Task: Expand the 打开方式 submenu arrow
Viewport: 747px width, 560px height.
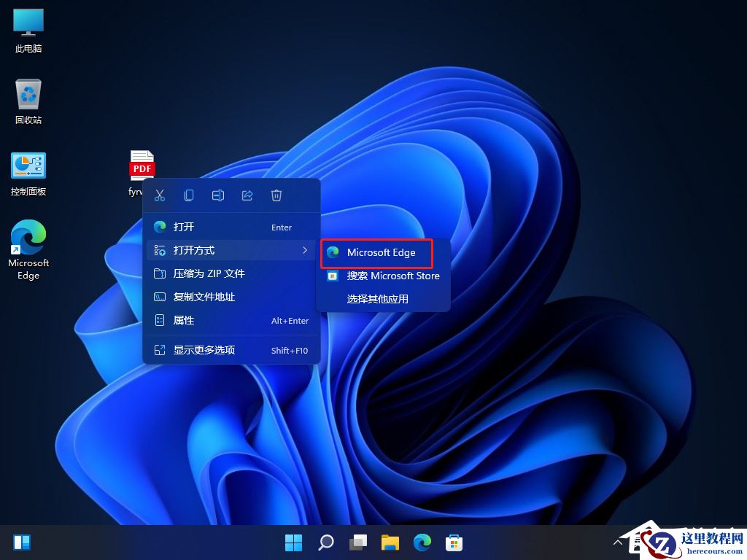Action: click(305, 250)
